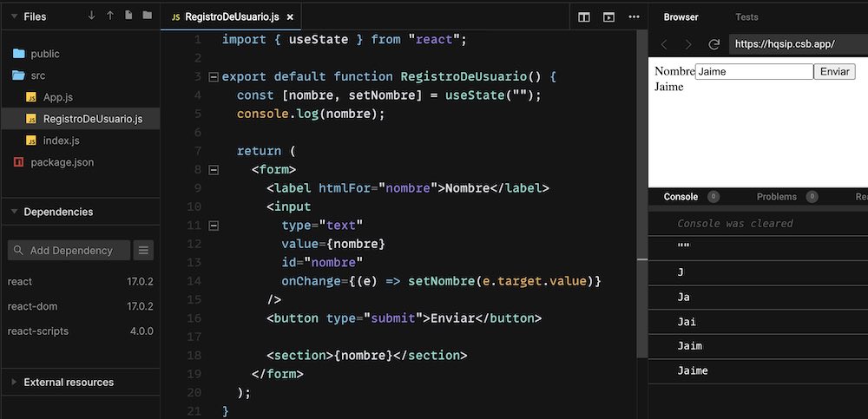Switch to the Tests tab

746,16
